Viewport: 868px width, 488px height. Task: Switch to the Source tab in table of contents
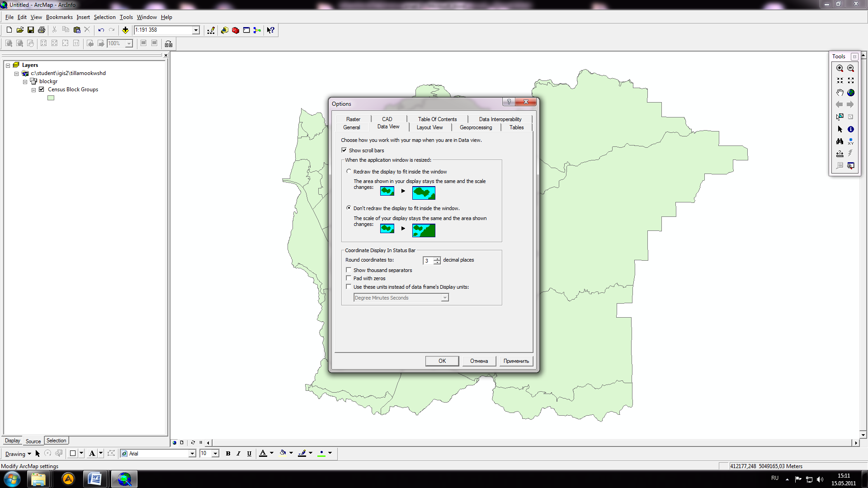click(33, 441)
